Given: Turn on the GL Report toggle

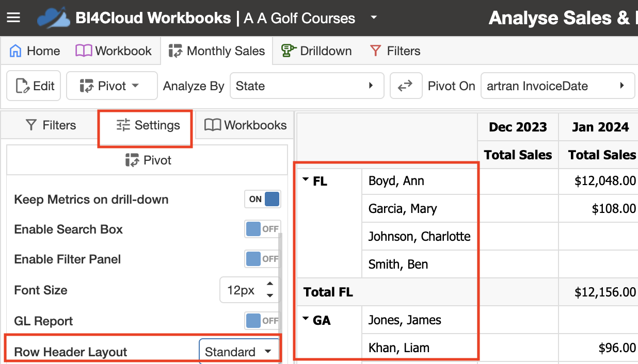Looking at the screenshot, I should click(x=263, y=321).
